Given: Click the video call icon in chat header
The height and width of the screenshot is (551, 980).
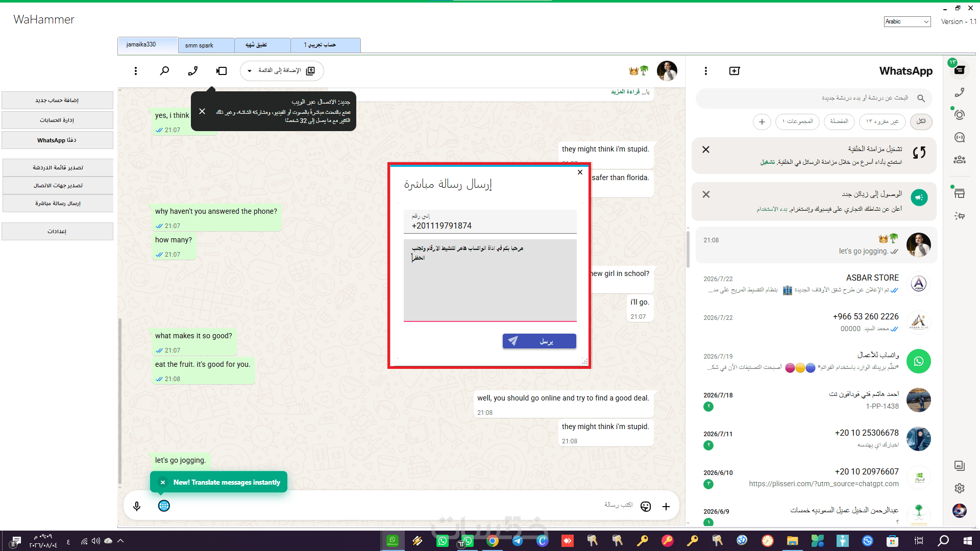Looking at the screenshot, I should [222, 71].
